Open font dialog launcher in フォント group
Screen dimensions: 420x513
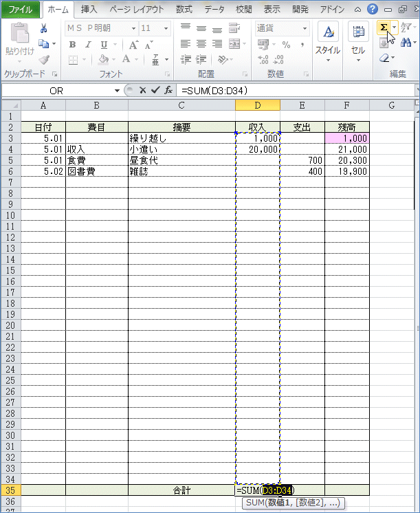pyautogui.click(x=168, y=74)
